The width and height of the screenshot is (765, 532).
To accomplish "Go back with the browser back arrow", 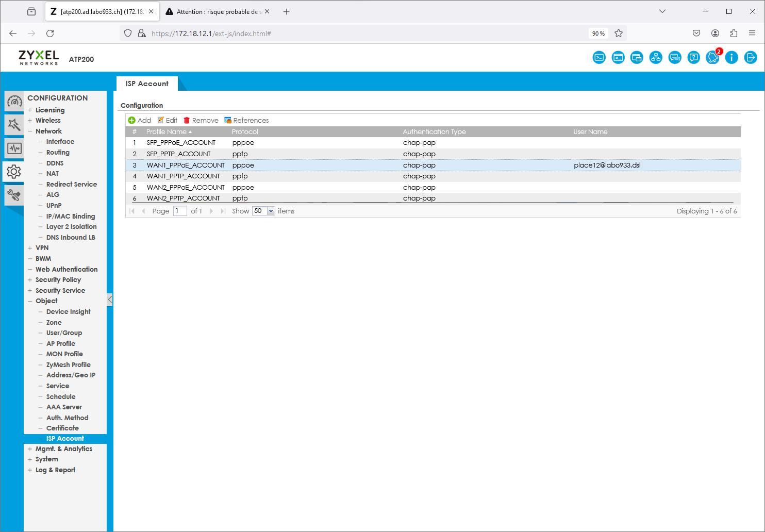I will pos(13,33).
